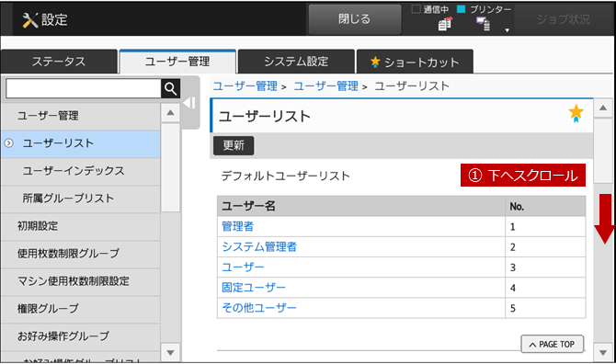Select ユーザーリスト in the sidebar
This screenshot has height=364, width=616.
point(81,143)
